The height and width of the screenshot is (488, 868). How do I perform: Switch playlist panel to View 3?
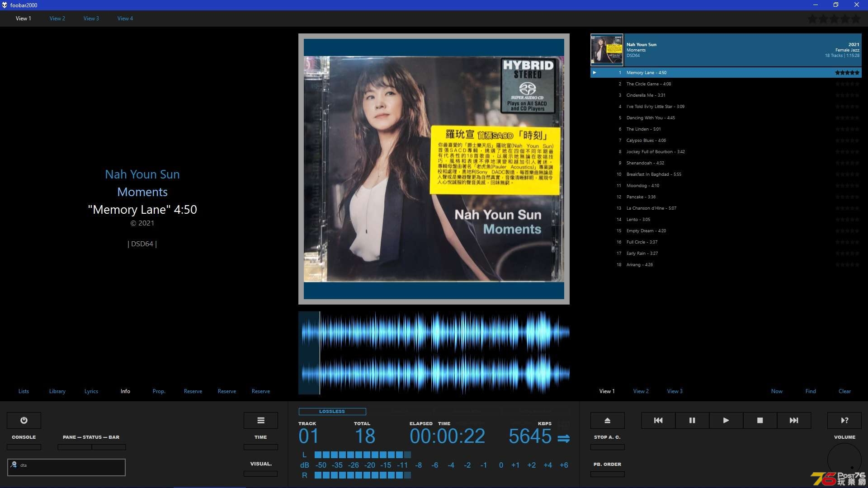tap(675, 391)
